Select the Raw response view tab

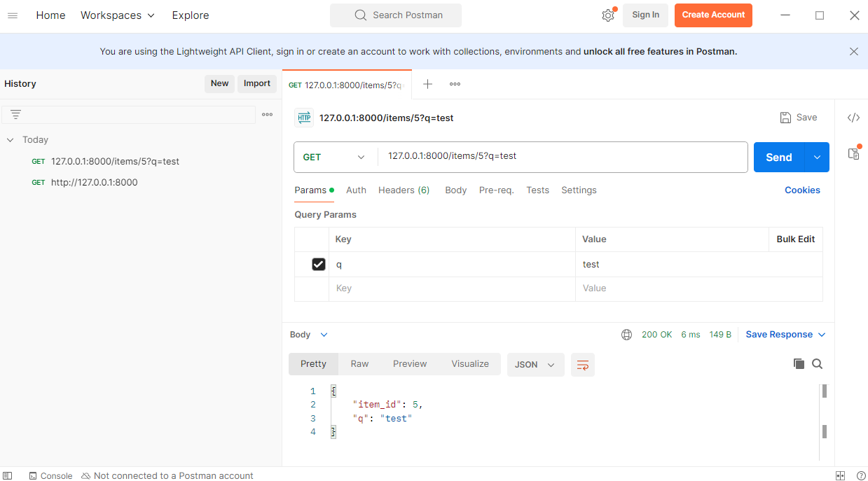(x=359, y=364)
